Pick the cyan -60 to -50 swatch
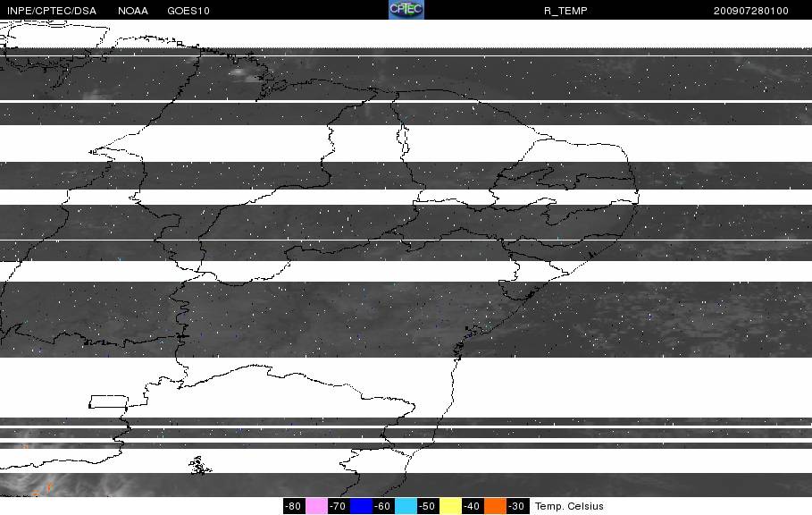The image size is (812, 515). pos(406,506)
